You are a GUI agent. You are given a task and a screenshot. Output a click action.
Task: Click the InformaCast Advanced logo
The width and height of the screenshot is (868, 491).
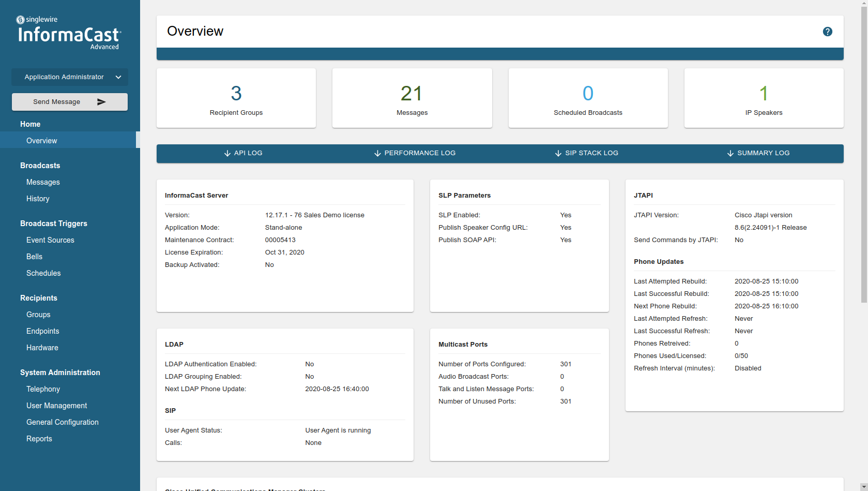[69, 34]
